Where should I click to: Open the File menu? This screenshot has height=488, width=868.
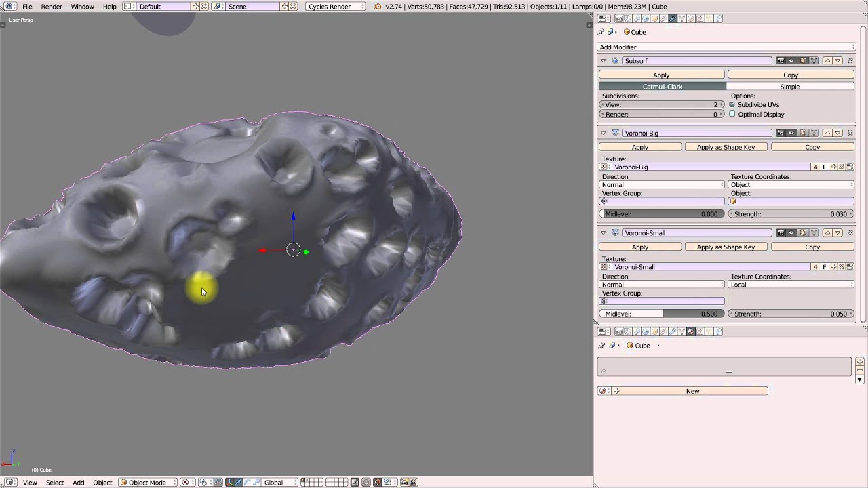tap(27, 6)
